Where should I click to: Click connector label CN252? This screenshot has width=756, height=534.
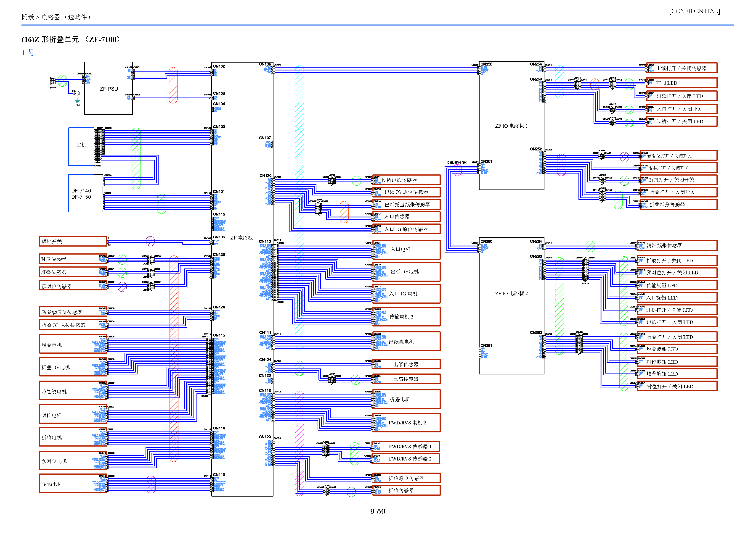pyautogui.click(x=536, y=149)
